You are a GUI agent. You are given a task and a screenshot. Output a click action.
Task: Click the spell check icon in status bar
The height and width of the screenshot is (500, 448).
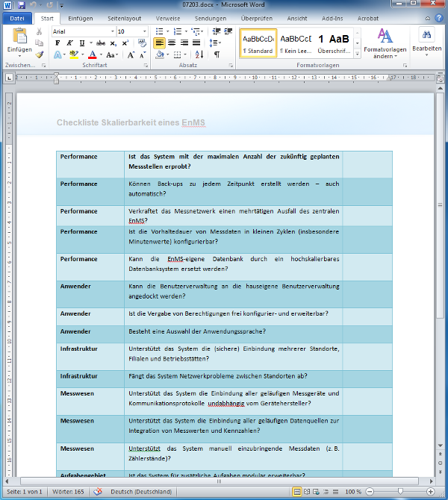coord(99,493)
